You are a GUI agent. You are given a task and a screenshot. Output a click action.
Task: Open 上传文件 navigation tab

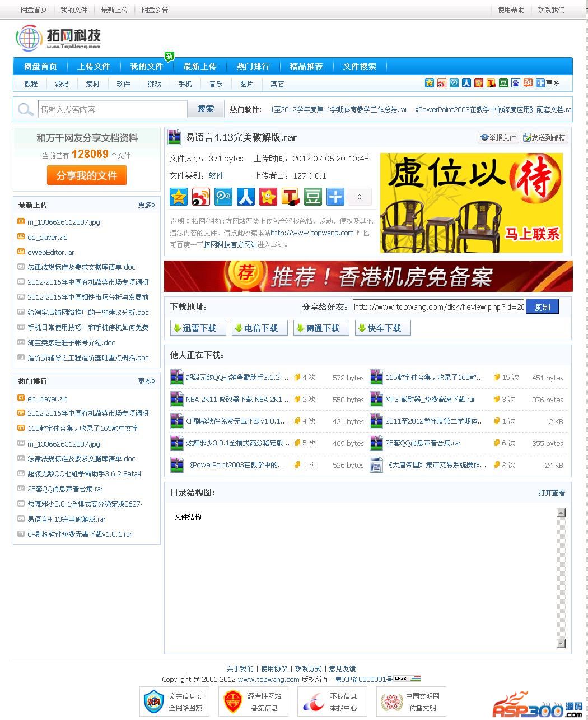coord(94,66)
